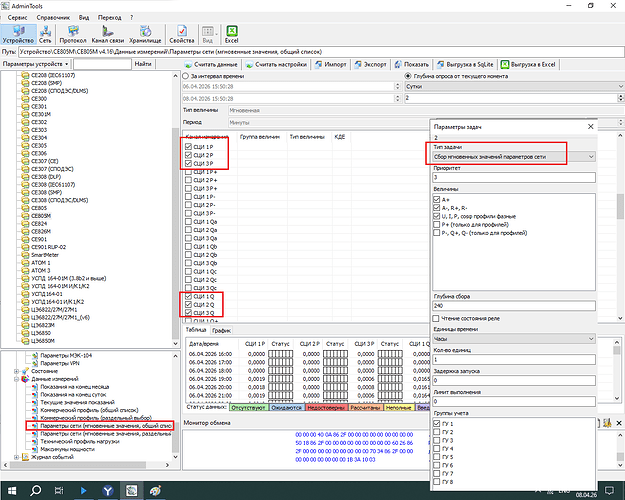Select CE805M in the device tree
625x500 pixels.
point(42,213)
